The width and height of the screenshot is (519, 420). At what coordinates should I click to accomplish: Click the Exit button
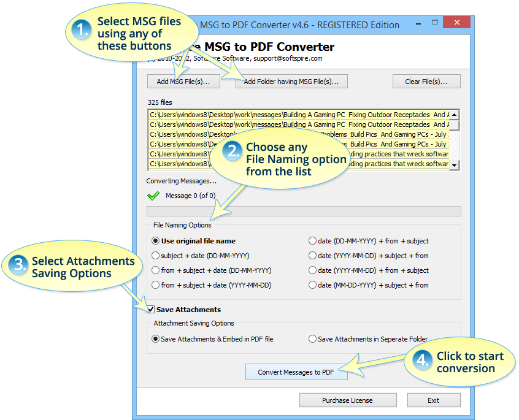coord(434,400)
